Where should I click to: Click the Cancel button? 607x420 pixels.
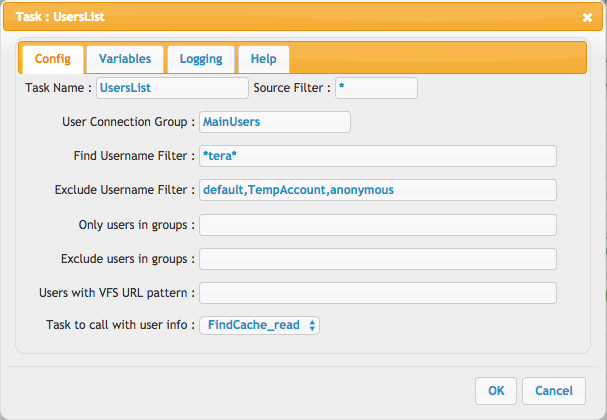coord(554,391)
